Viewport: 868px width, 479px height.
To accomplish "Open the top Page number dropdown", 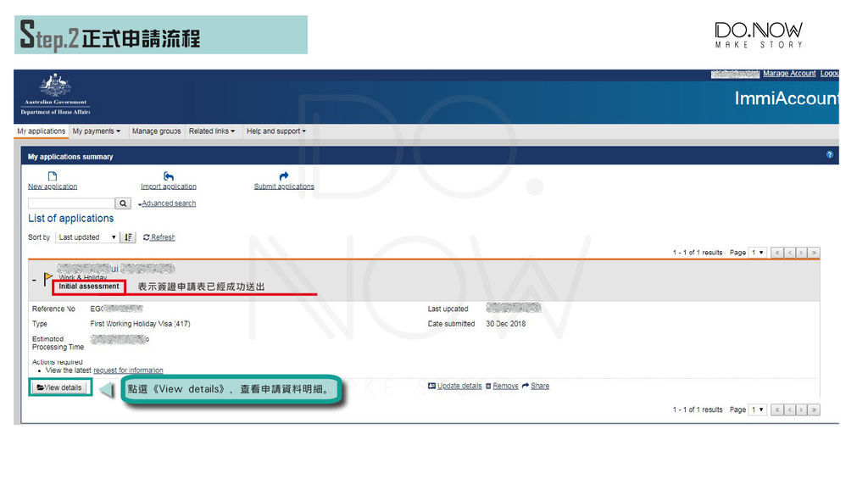I will pyautogui.click(x=757, y=253).
